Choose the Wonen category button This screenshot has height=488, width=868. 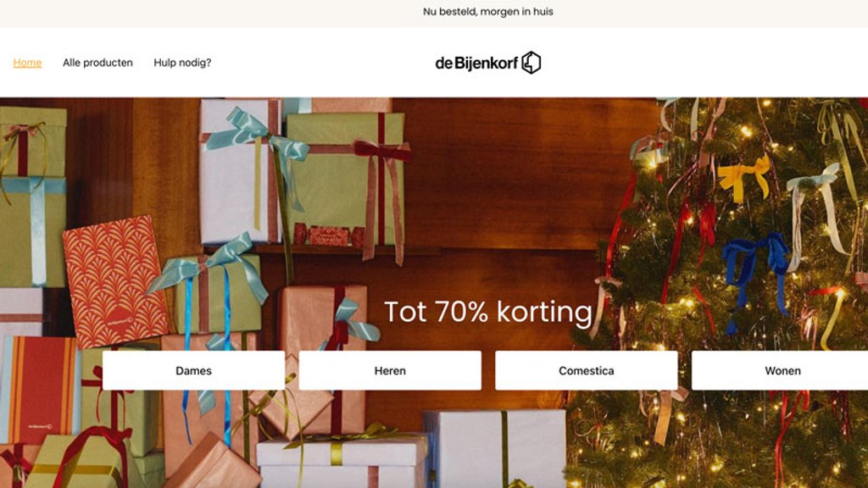[x=780, y=371]
